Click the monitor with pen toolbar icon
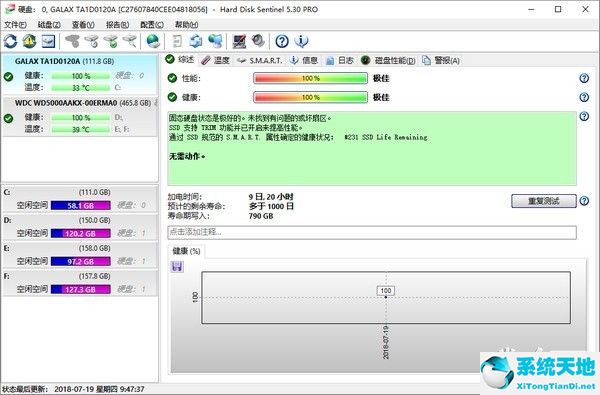The height and width of the screenshot is (395, 600). pos(240,41)
